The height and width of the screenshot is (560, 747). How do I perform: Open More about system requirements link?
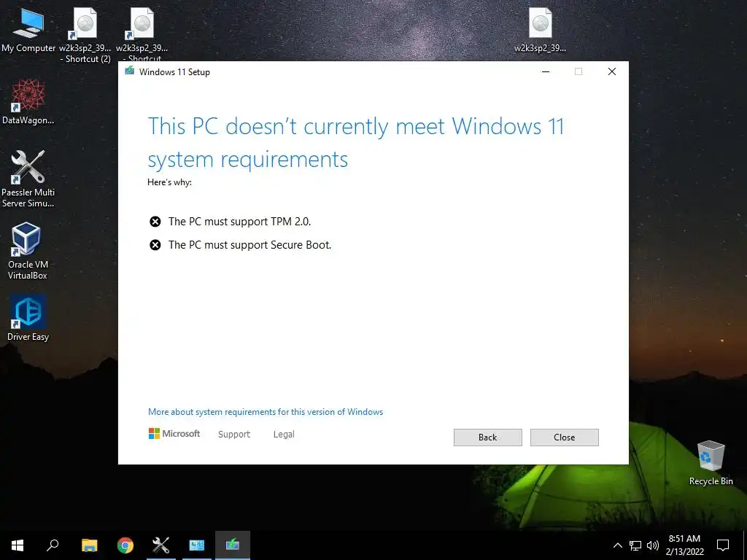click(266, 412)
